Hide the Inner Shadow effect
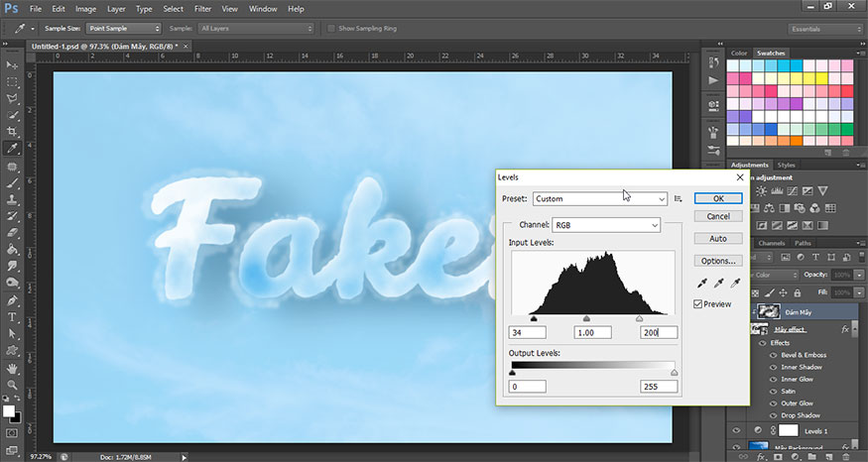This screenshot has height=462, width=868. (x=774, y=368)
